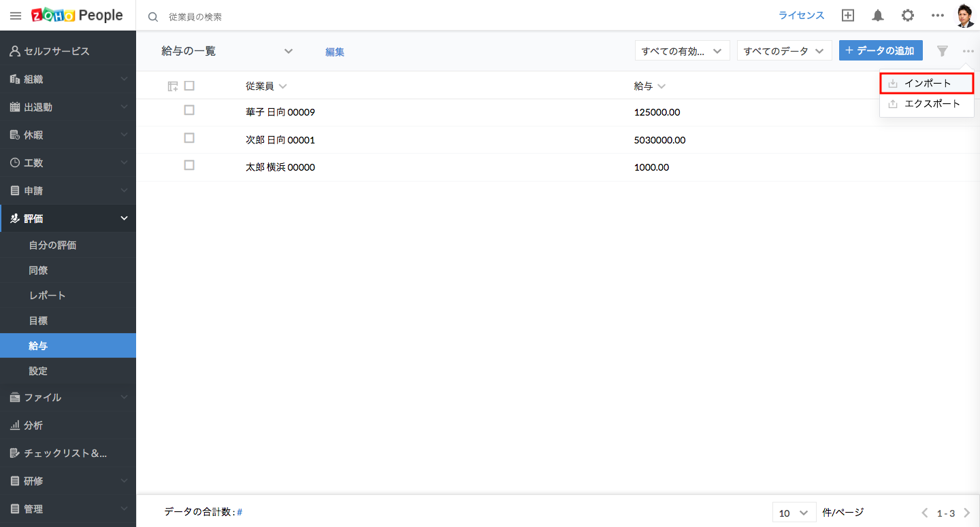Open the すべてのデータ dropdown
This screenshot has width=980, height=527.
coord(784,51)
